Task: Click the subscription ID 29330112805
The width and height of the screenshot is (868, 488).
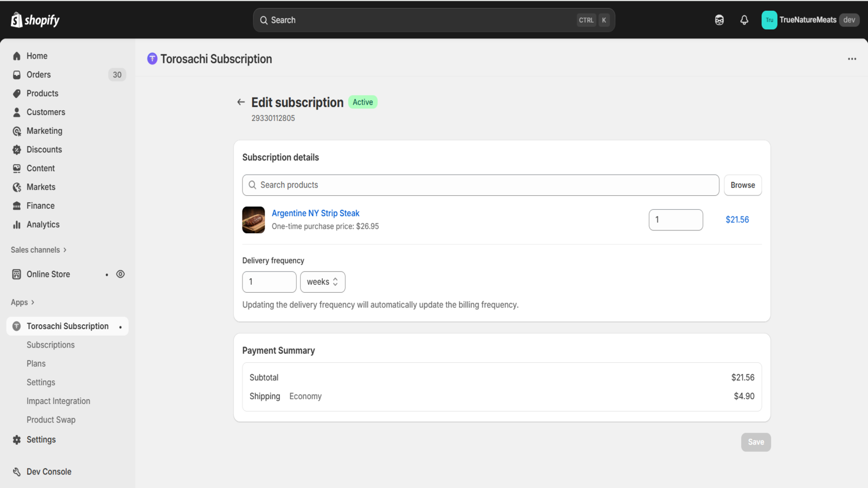Action: click(x=273, y=118)
